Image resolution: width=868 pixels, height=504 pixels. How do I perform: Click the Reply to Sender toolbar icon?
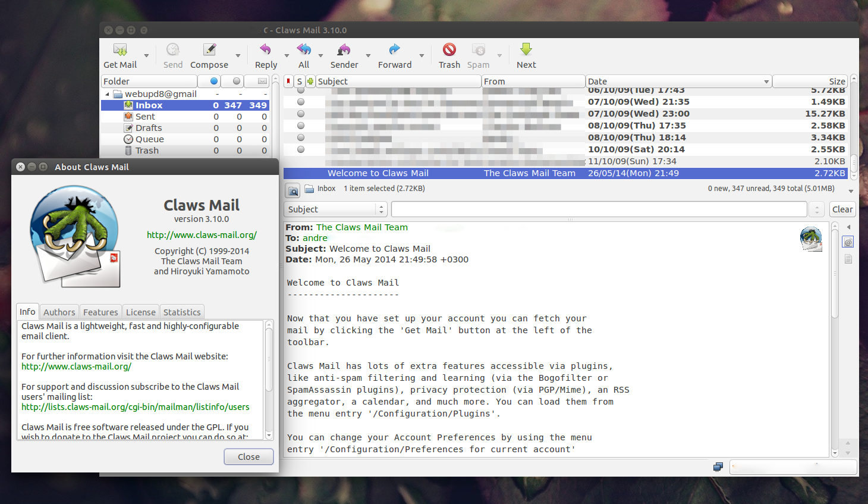pos(344,49)
